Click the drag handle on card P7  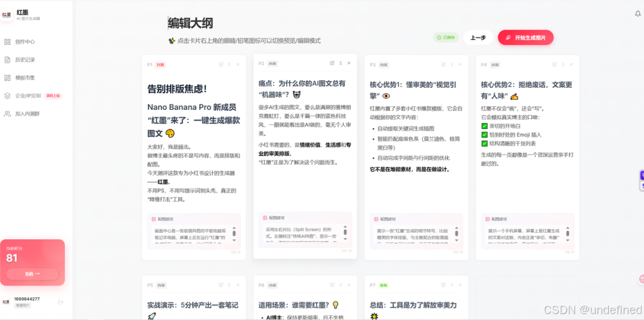click(x=452, y=285)
